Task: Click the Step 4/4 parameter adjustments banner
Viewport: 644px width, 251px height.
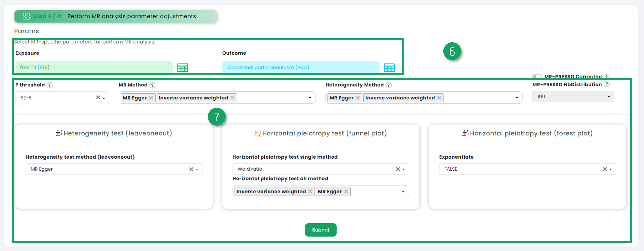Action: pos(115,16)
